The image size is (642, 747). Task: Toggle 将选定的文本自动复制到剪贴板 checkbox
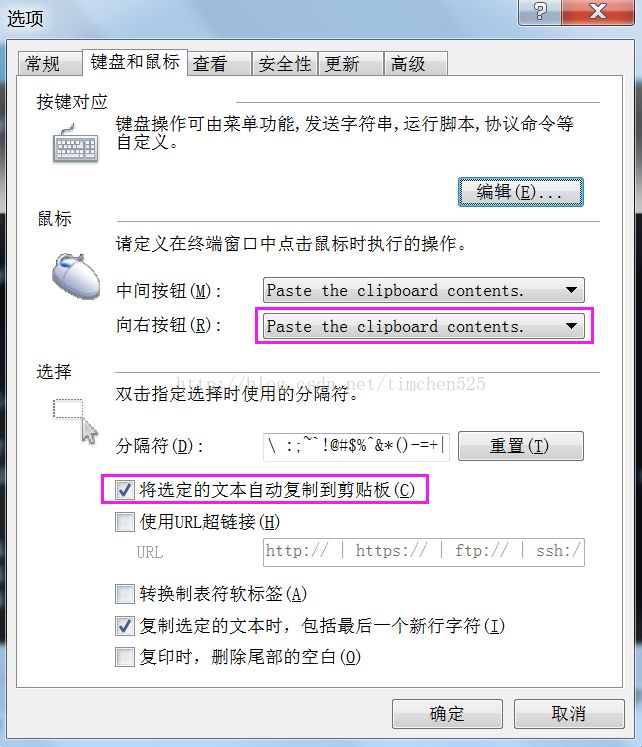pos(125,490)
